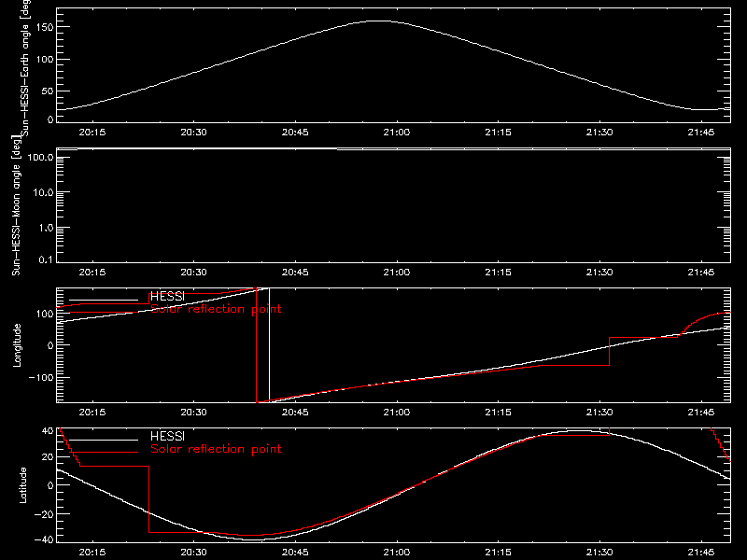Select the Latitude y-axis title
Viewport: 747px width, 560px height.
coord(22,485)
